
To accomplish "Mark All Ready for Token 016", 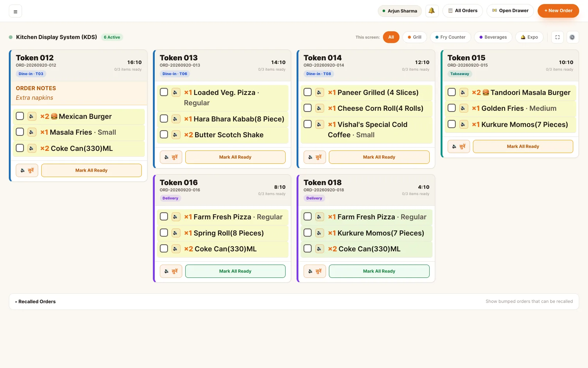I will click(235, 271).
